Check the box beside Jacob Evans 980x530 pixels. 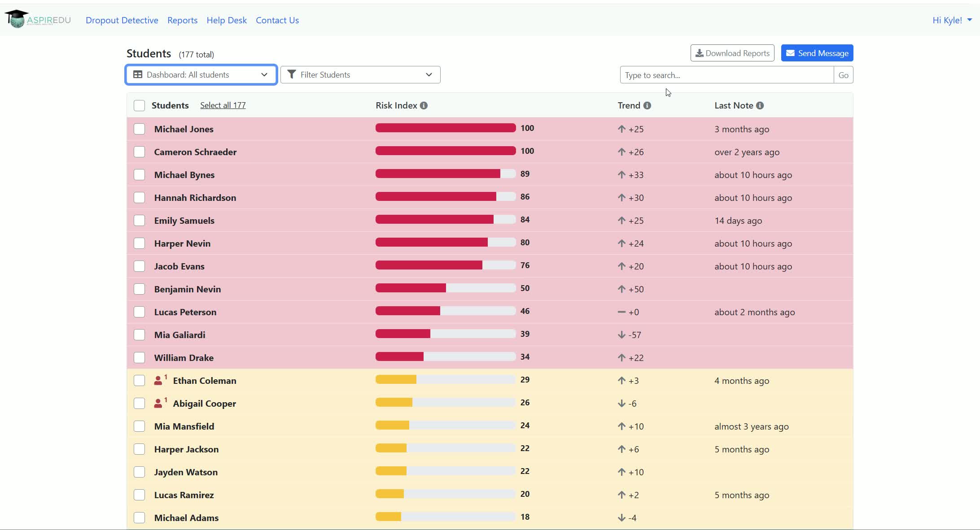tap(139, 266)
